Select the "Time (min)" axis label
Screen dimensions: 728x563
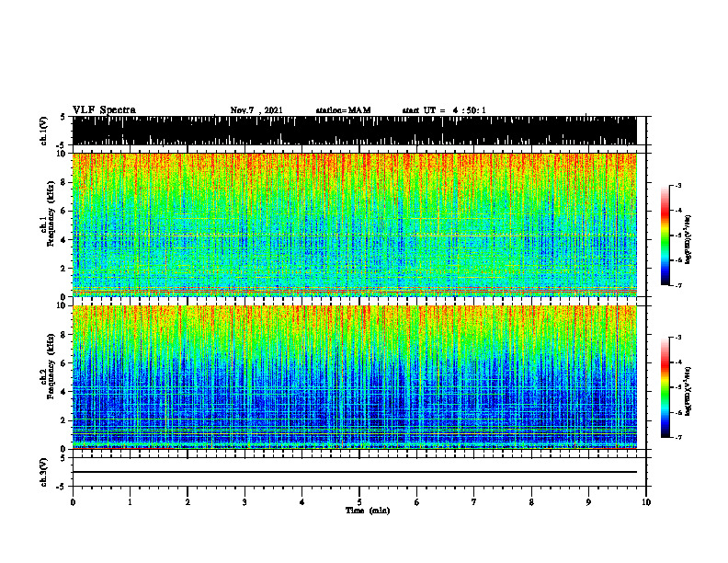(368, 511)
